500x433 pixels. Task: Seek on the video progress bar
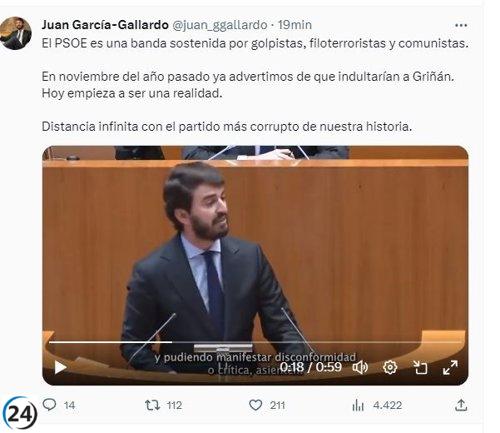pos(255,342)
